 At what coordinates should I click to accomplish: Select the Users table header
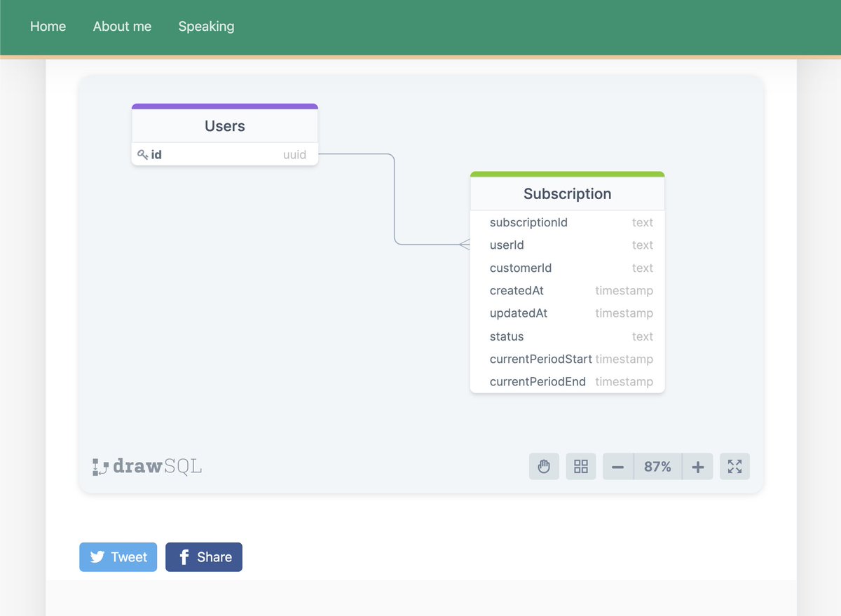click(225, 126)
